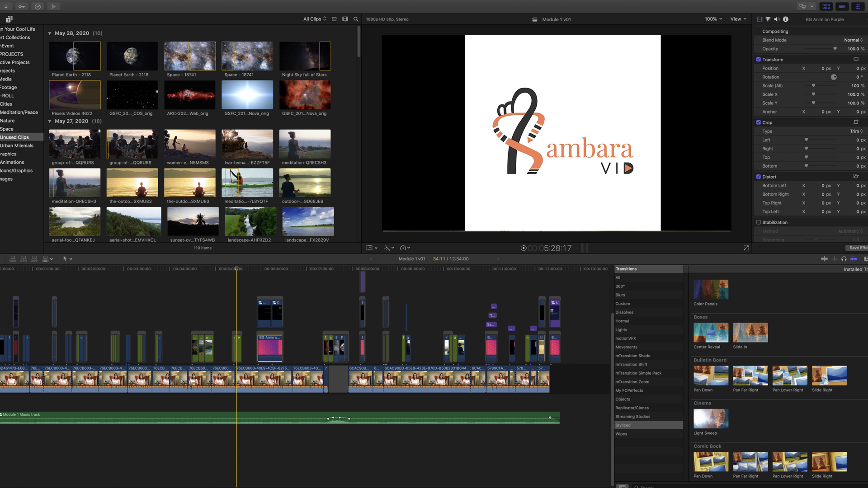
Task: Click the viewer fullscreen arrows icon
Action: click(746, 248)
